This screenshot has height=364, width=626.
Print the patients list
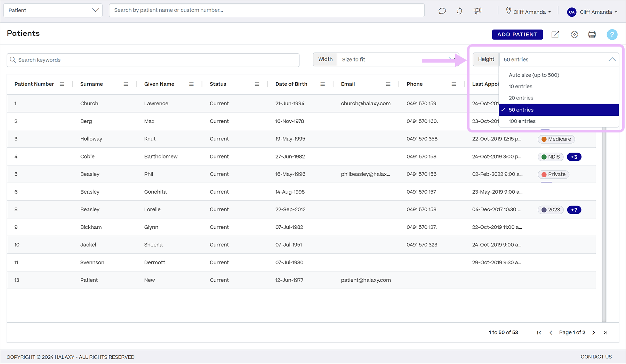592,34
